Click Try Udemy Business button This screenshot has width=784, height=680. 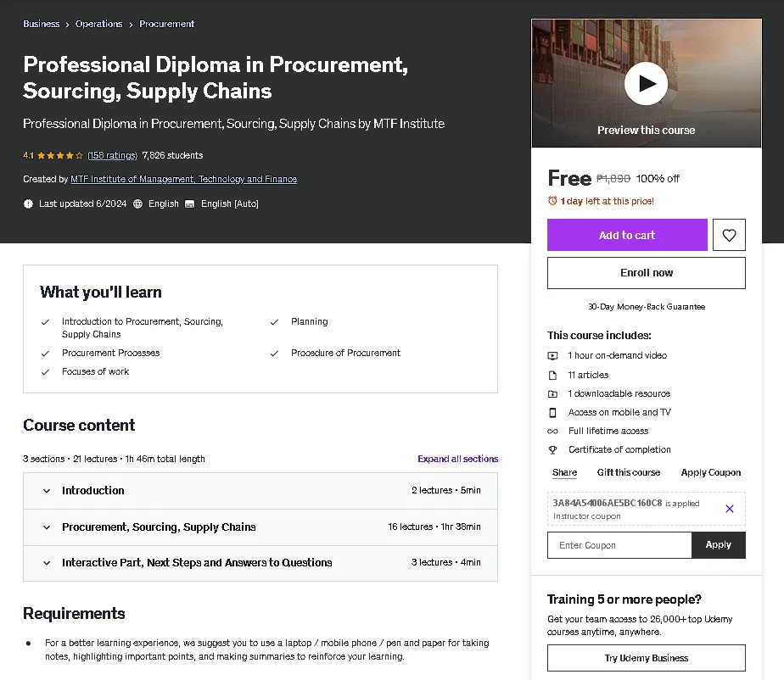coord(646,658)
